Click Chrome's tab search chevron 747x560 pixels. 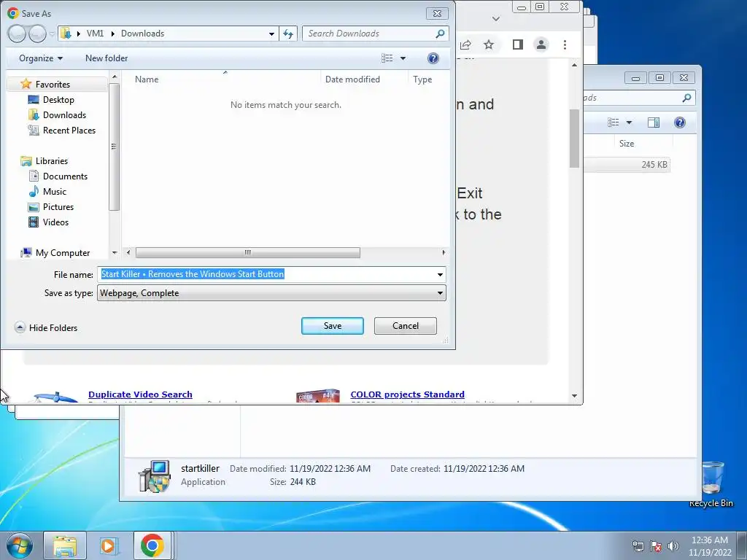[496, 19]
